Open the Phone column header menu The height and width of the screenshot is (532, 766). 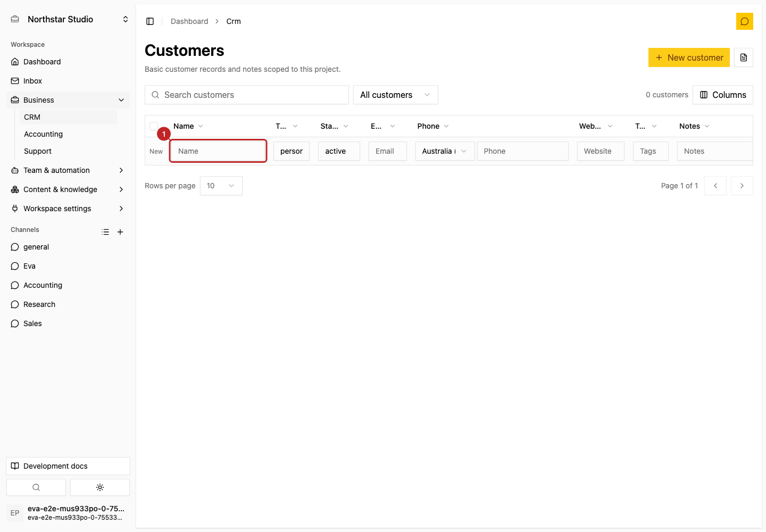tap(433, 126)
